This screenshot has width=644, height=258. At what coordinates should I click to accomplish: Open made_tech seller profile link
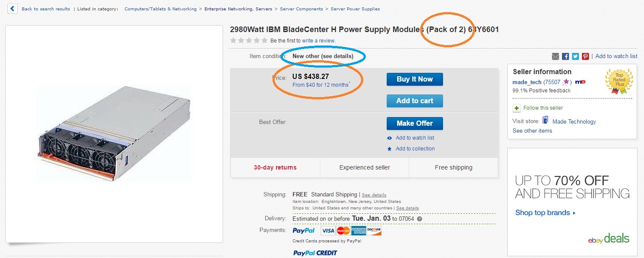pos(527,82)
